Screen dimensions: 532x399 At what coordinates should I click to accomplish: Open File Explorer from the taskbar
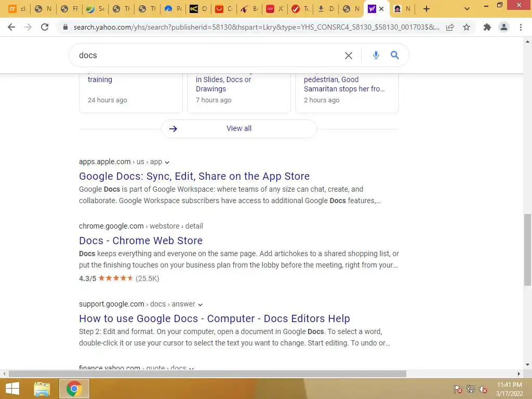tap(42, 389)
